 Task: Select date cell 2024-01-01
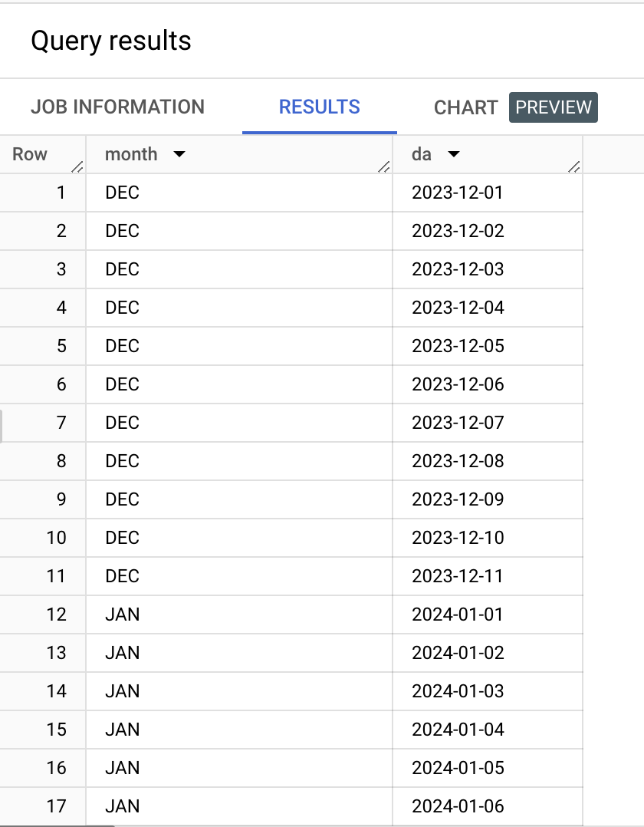[458, 614]
